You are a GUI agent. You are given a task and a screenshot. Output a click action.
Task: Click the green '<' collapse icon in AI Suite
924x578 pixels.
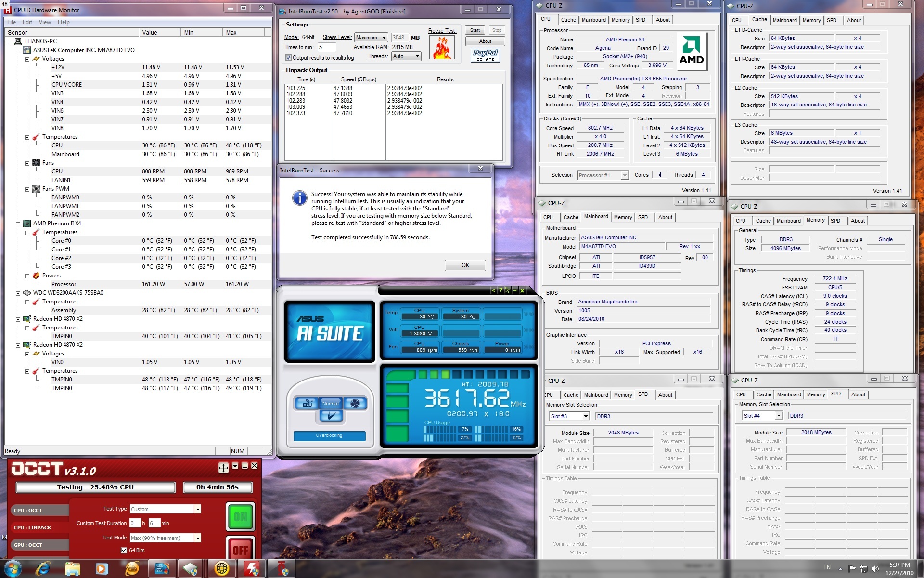pos(493,290)
